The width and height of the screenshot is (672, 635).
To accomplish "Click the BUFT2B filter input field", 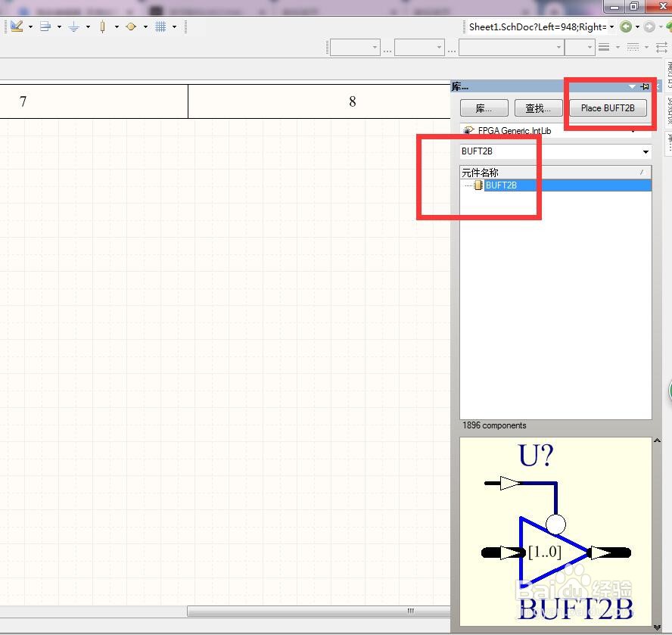I will point(549,151).
